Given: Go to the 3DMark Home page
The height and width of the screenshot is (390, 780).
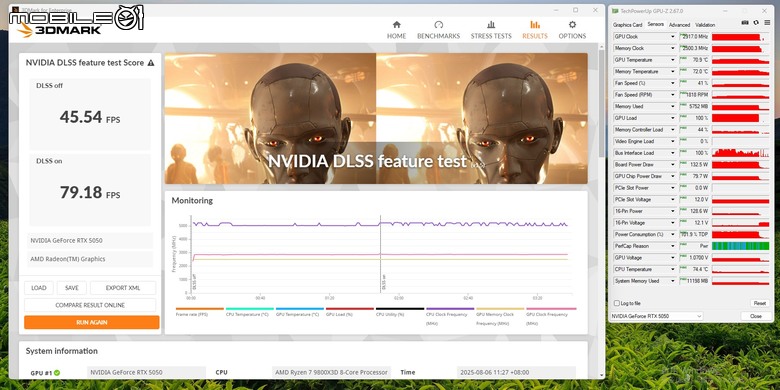Looking at the screenshot, I should pyautogui.click(x=396, y=30).
